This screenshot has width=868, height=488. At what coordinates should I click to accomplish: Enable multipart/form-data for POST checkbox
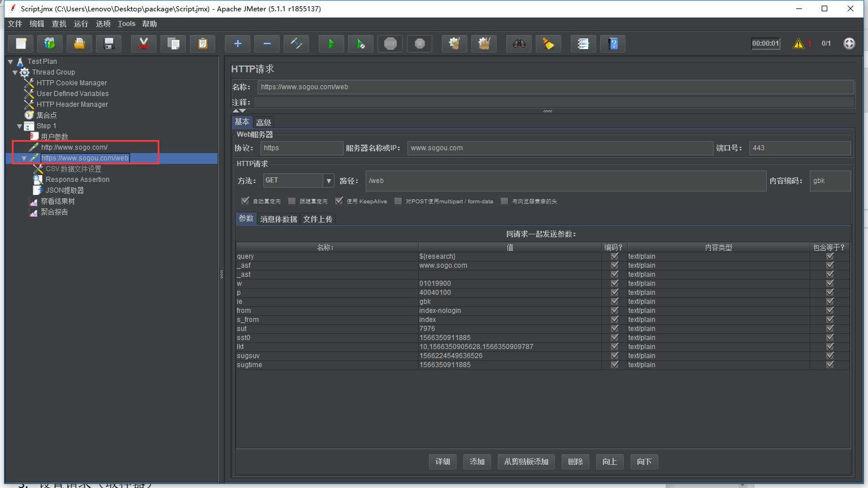[398, 201]
